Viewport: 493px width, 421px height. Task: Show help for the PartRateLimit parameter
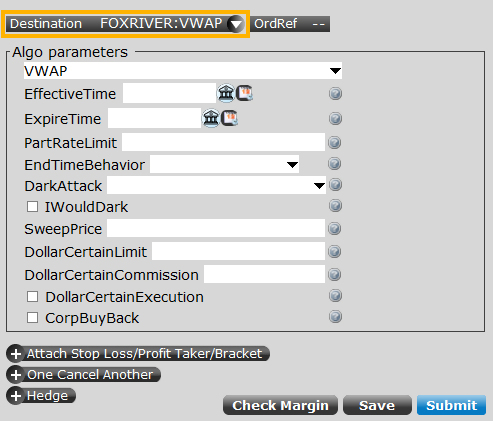335,143
